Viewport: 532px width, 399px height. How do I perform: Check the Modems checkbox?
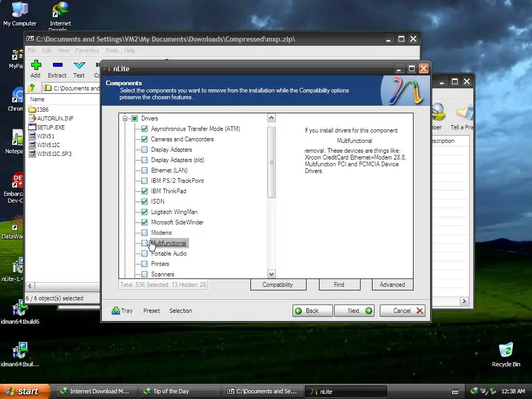point(144,233)
